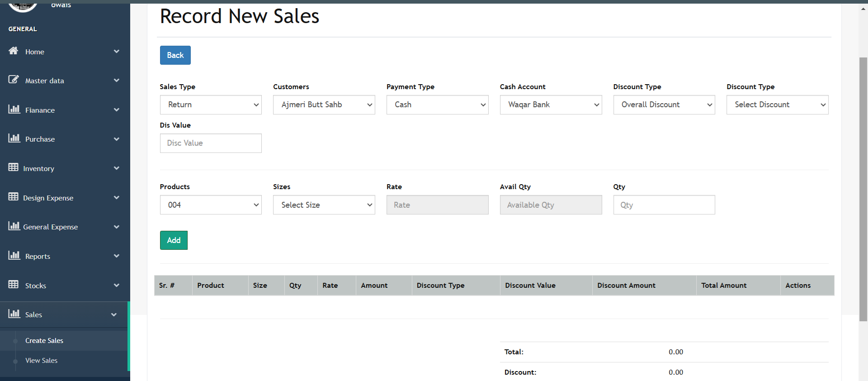The image size is (868, 381).
Task: Click the Home house icon in sidebar
Action: [14, 51]
